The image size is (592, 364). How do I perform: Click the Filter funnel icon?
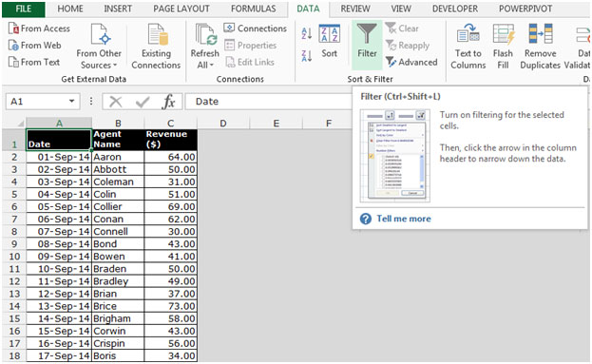pyautogui.click(x=367, y=33)
